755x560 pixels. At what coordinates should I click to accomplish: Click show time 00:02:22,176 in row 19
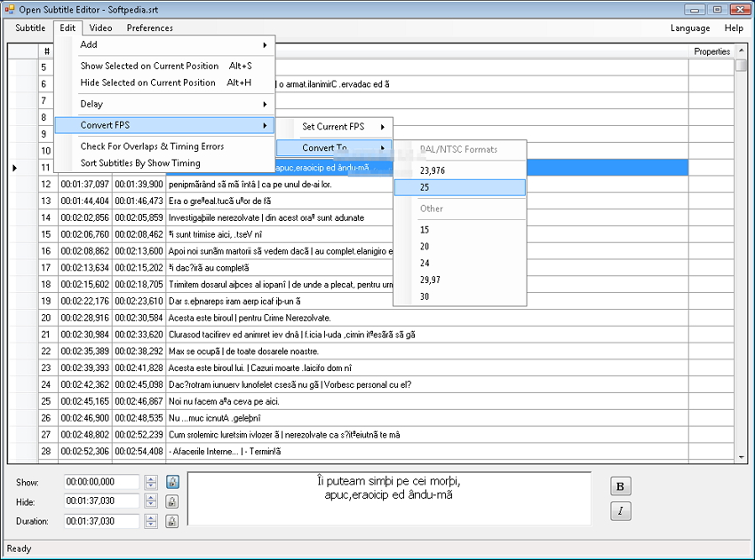coord(85,301)
